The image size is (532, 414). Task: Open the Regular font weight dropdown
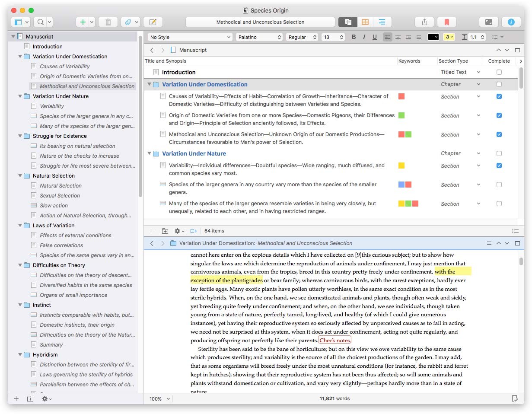[x=302, y=37]
